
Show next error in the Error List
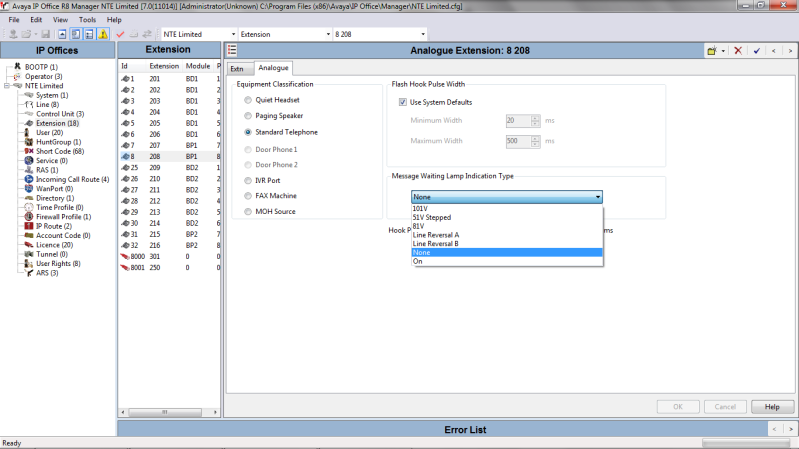tap(790, 429)
